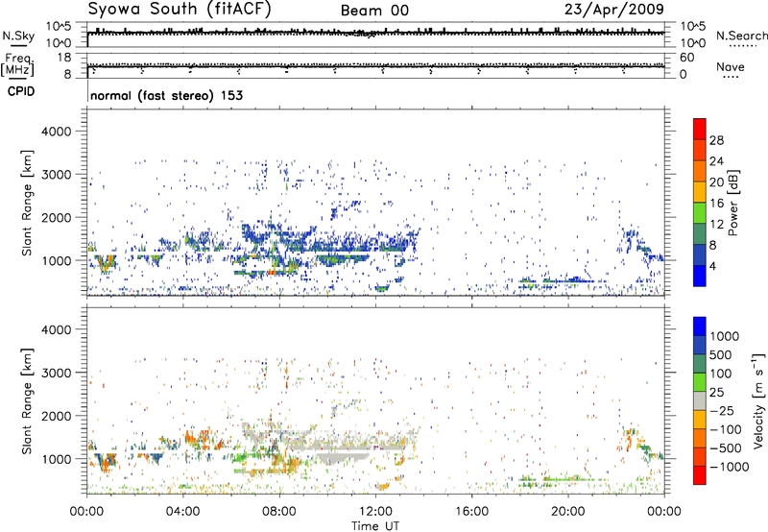Click the 'Nave' legend label

[730, 66]
